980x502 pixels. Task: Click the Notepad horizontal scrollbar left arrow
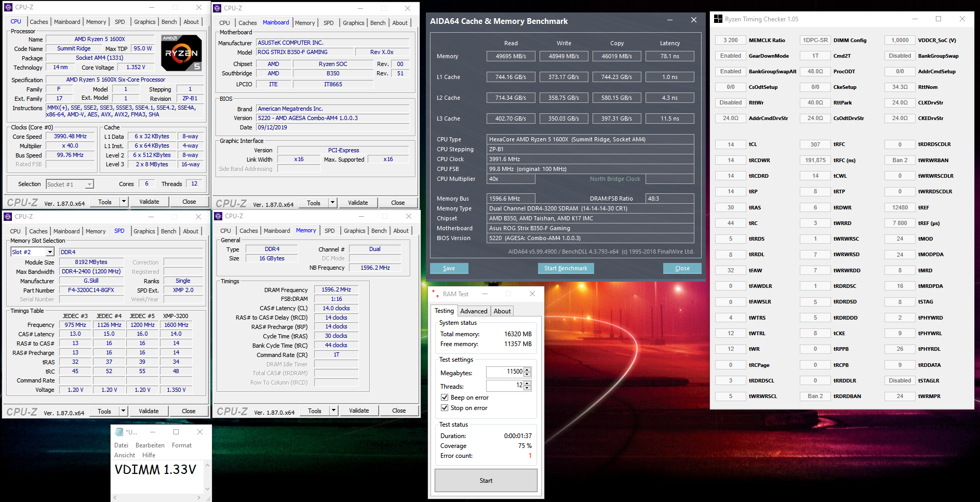pyautogui.click(x=116, y=497)
